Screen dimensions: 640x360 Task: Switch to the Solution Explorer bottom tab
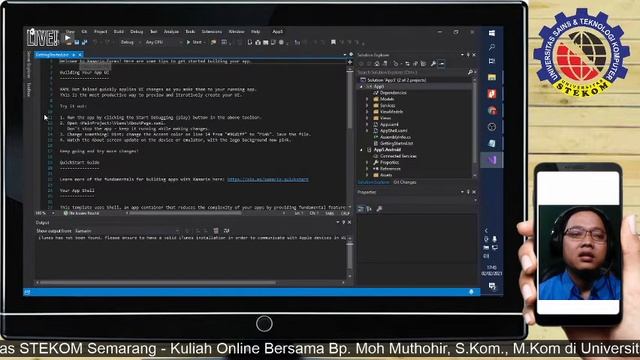373,182
